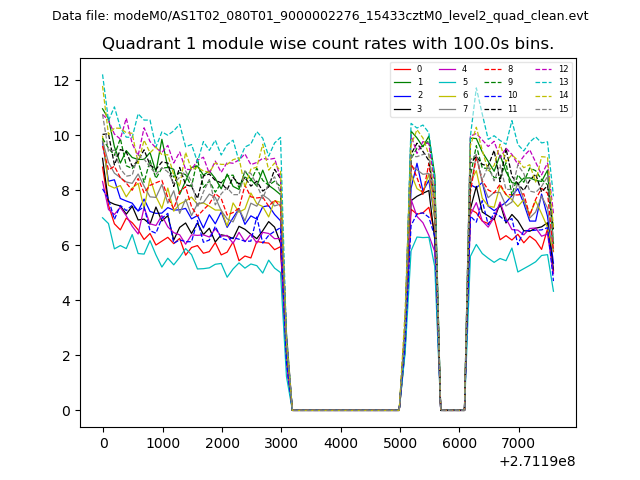Click the blue dashed legend line for module 10

(x=494, y=95)
